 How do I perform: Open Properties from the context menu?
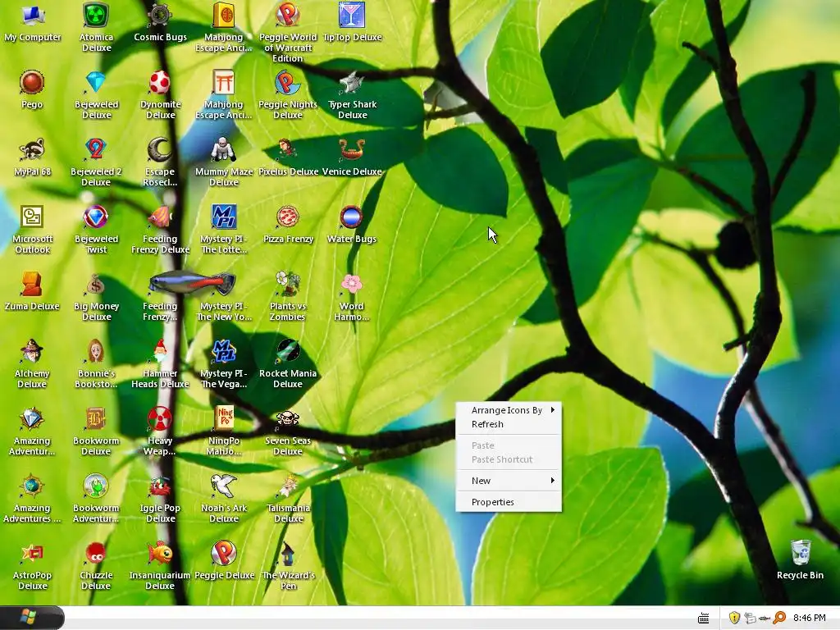point(509,502)
